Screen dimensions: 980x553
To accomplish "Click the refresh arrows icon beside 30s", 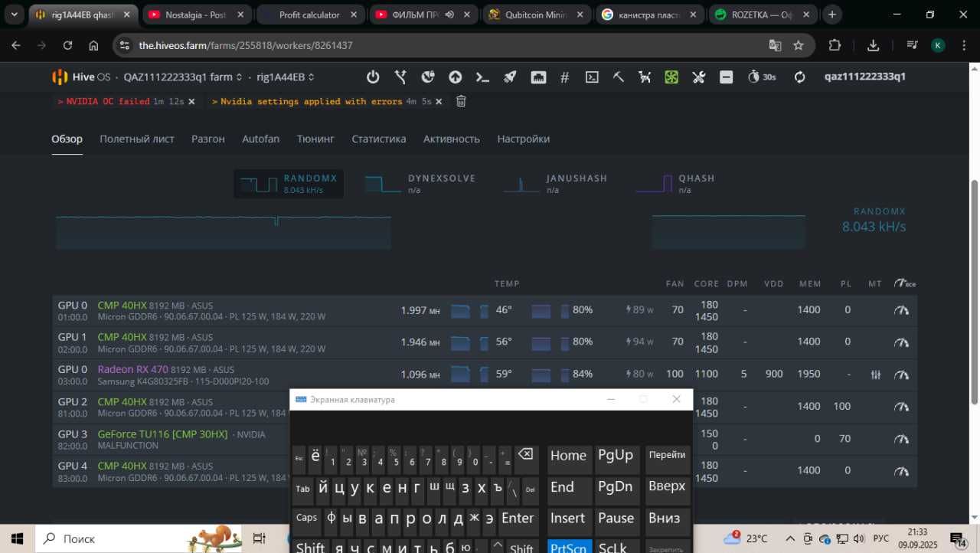I will click(800, 77).
